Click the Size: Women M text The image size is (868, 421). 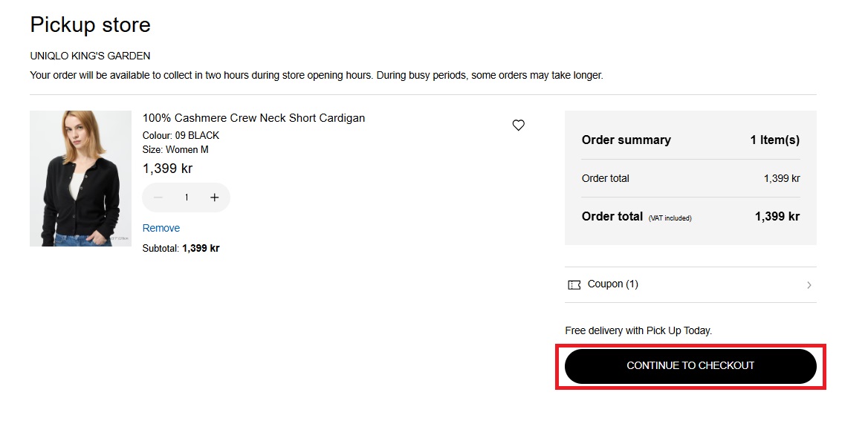[175, 149]
